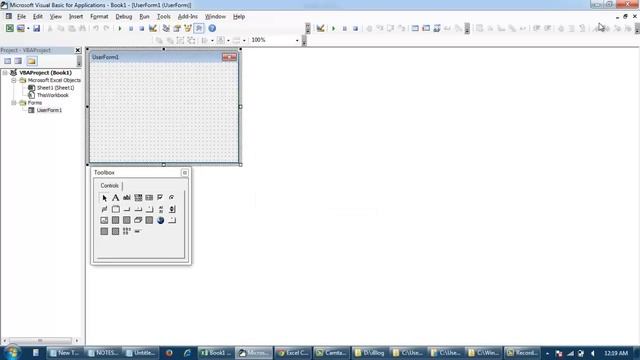Select the SpinButton control in Toolbox
Screen dimensions: 640x360
point(171,209)
